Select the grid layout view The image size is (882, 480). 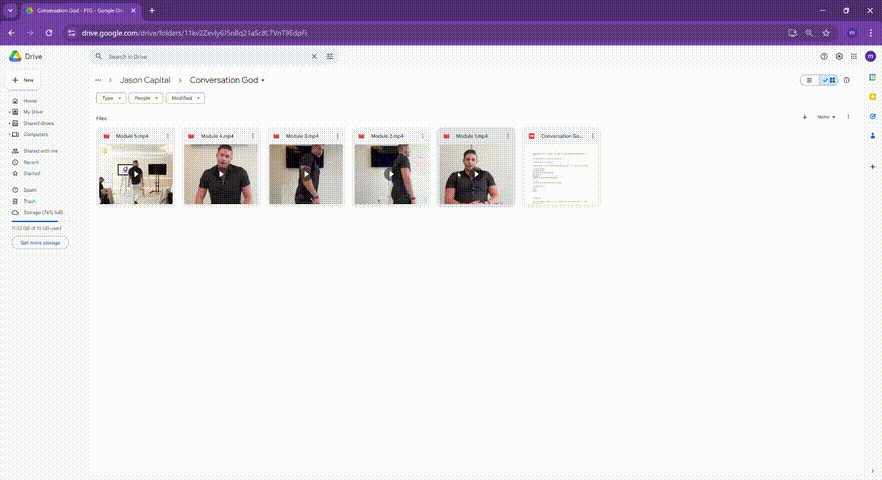pos(829,80)
